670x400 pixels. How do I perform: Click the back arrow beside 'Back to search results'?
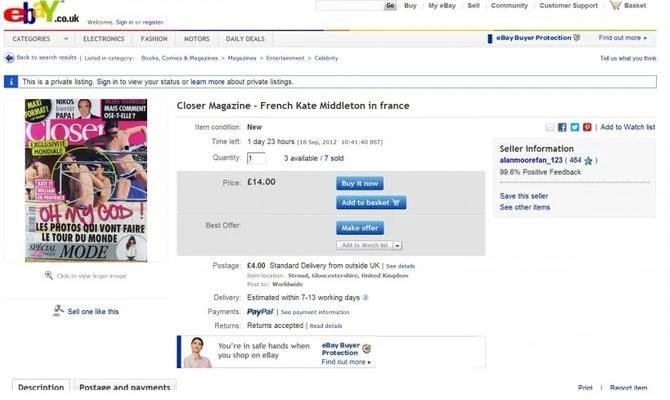10,59
